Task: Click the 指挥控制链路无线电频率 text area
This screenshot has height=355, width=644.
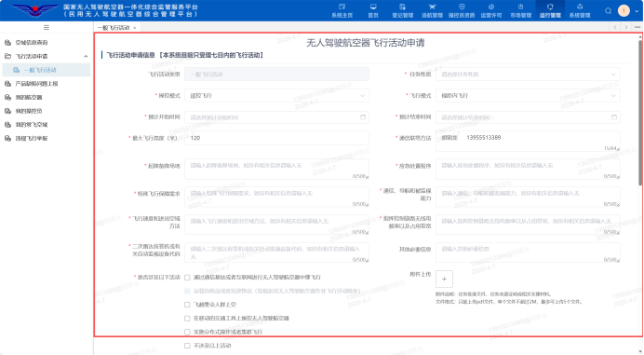Action: click(528, 225)
